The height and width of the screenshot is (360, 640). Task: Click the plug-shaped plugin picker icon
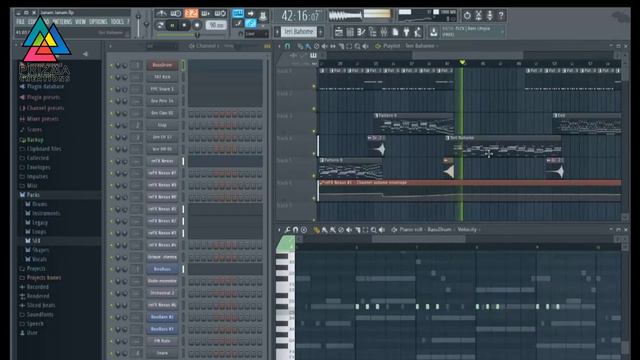point(407,31)
